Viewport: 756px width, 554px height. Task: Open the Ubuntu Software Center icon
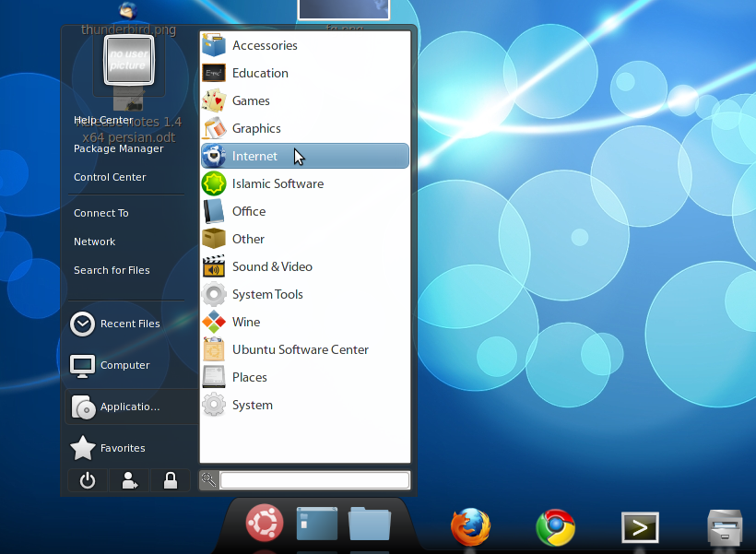coord(214,349)
